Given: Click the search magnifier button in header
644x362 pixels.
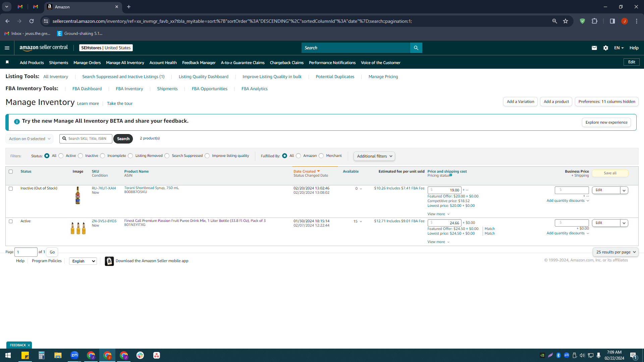Looking at the screenshot, I should [x=416, y=48].
